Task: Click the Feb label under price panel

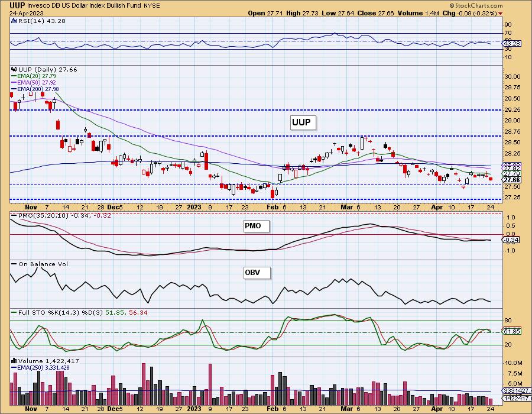Action: click(x=273, y=207)
